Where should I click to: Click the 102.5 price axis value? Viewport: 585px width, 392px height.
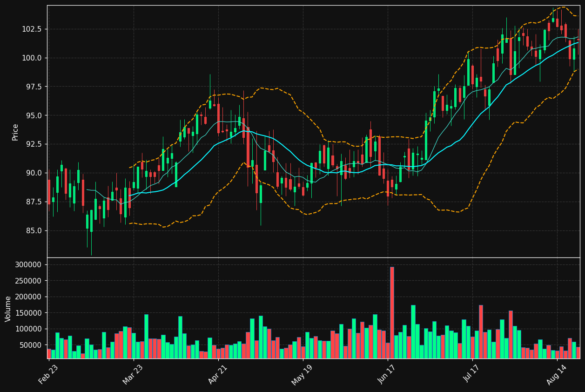point(33,29)
